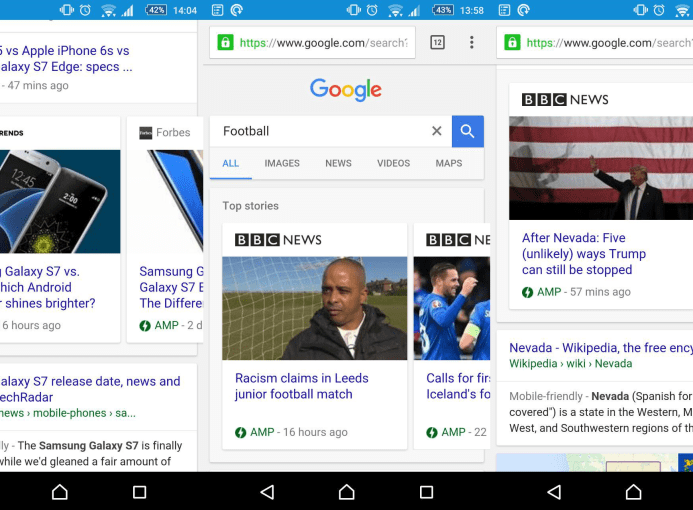Image resolution: width=693 pixels, height=510 pixels.
Task: Tap green lock icon in middle address bar
Action: [x=225, y=42]
